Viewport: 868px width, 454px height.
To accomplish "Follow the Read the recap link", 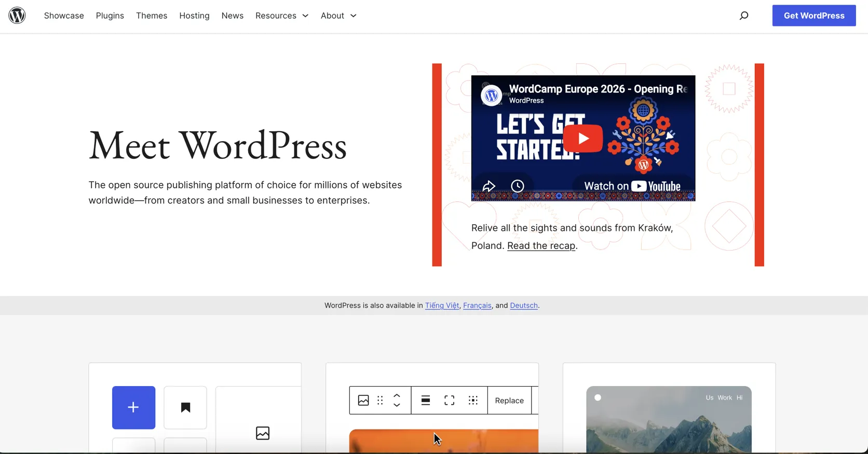I will [541, 245].
